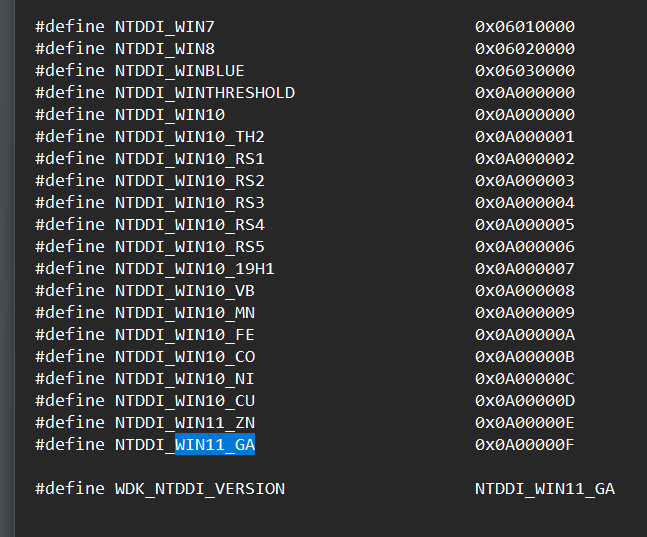Image resolution: width=647 pixels, height=537 pixels.
Task: Click the 0x0A000002 value for RS1
Action: (524, 159)
